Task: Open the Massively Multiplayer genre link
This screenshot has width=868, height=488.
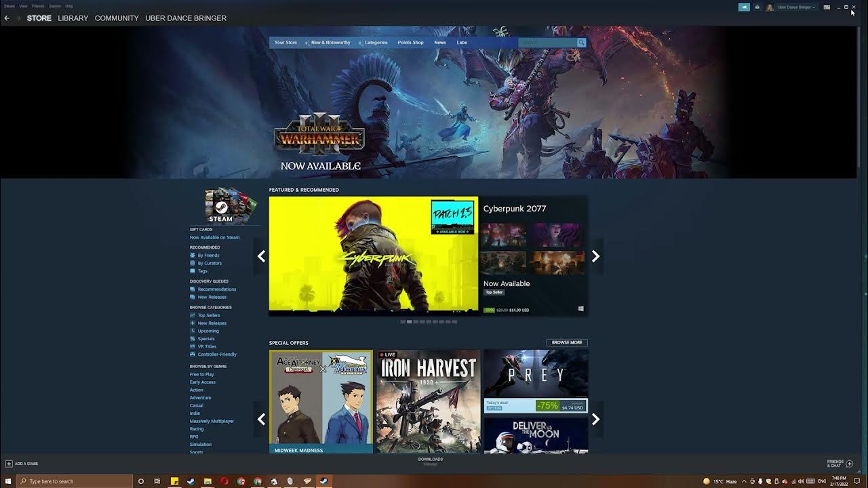Action: (212, 421)
